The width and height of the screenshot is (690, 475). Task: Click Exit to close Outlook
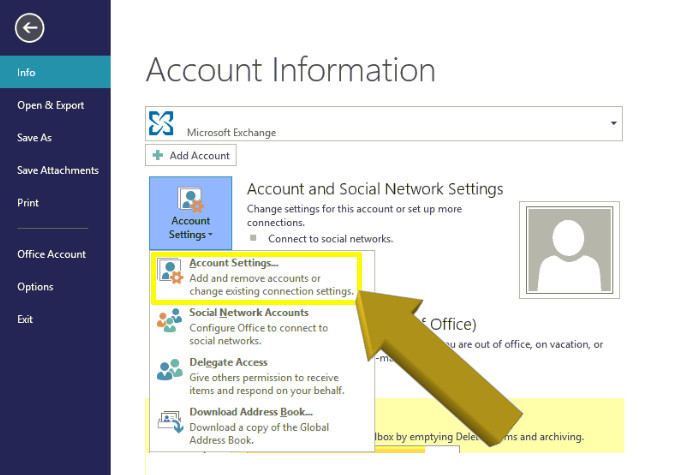(x=25, y=319)
